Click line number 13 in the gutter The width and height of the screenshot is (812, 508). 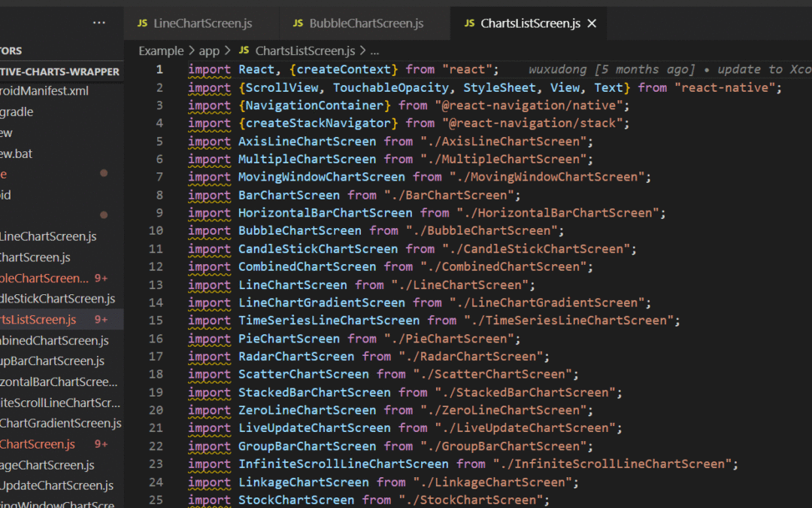click(x=156, y=284)
